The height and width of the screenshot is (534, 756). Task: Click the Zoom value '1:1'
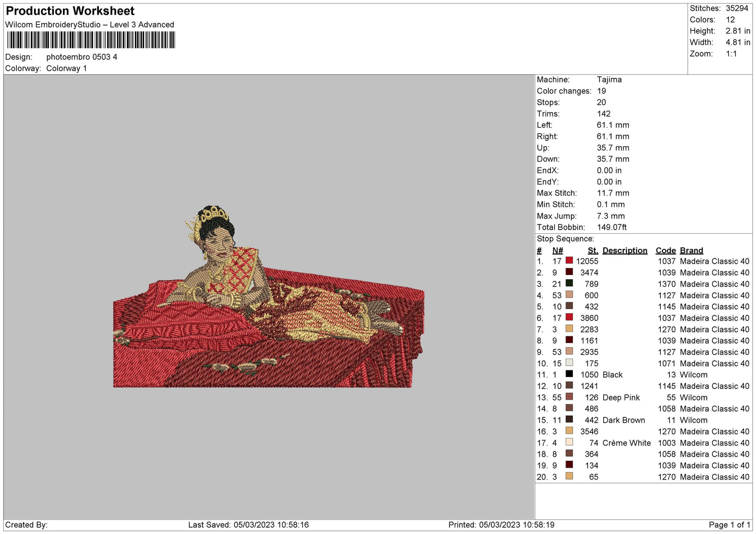click(x=731, y=54)
